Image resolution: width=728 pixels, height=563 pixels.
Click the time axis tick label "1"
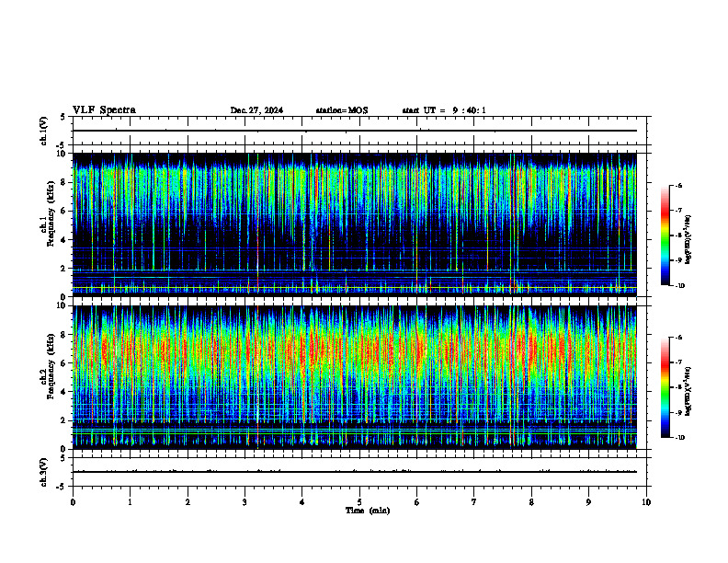coord(130,502)
